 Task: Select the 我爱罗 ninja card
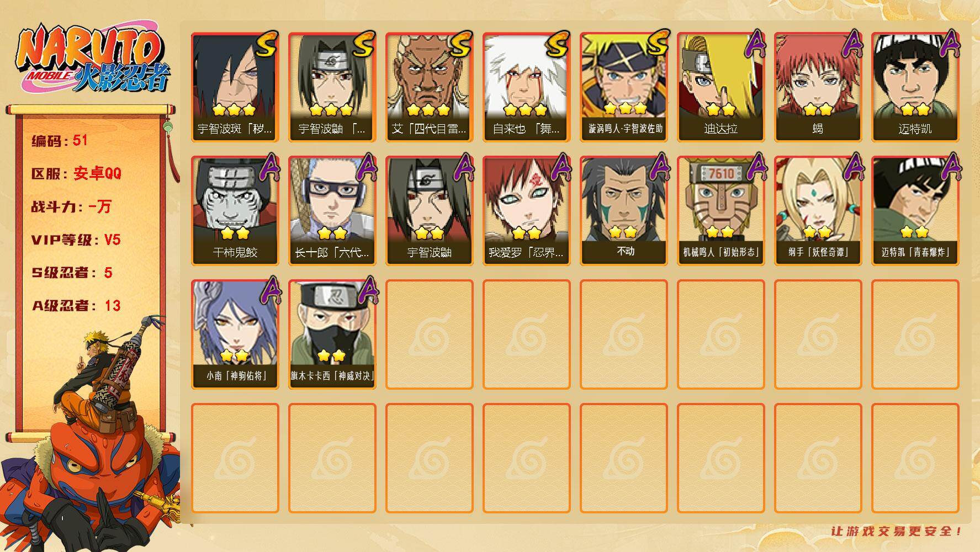point(527,211)
